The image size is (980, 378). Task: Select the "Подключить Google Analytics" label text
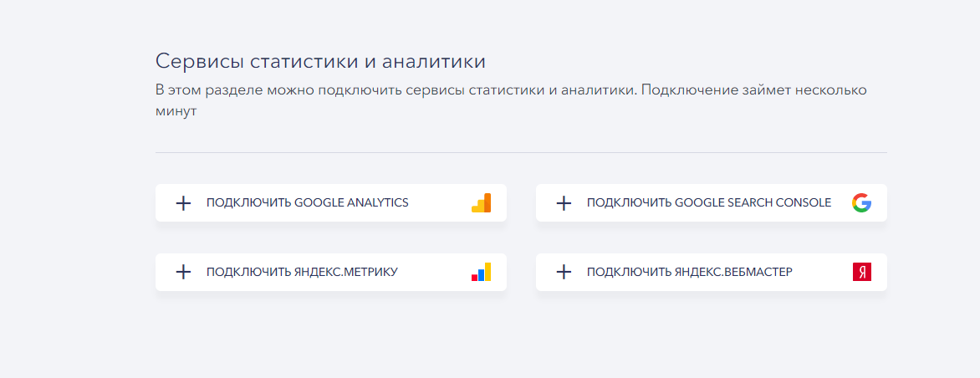308,203
